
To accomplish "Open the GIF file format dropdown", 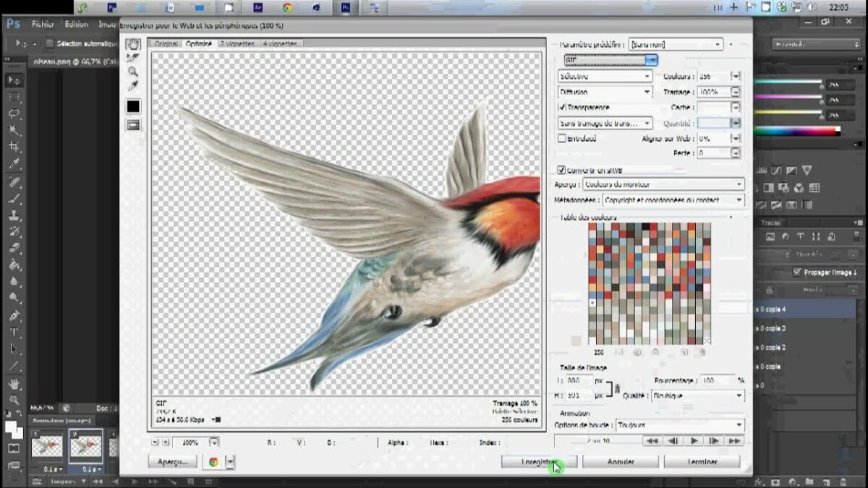I will point(611,60).
